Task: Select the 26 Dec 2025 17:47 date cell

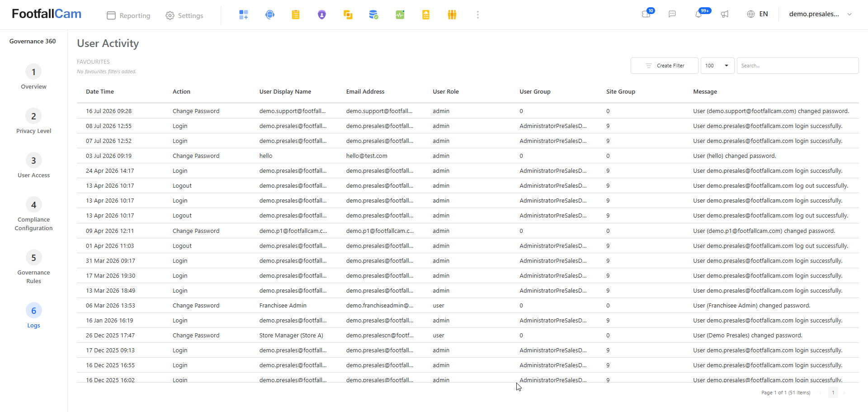Action: coord(110,335)
